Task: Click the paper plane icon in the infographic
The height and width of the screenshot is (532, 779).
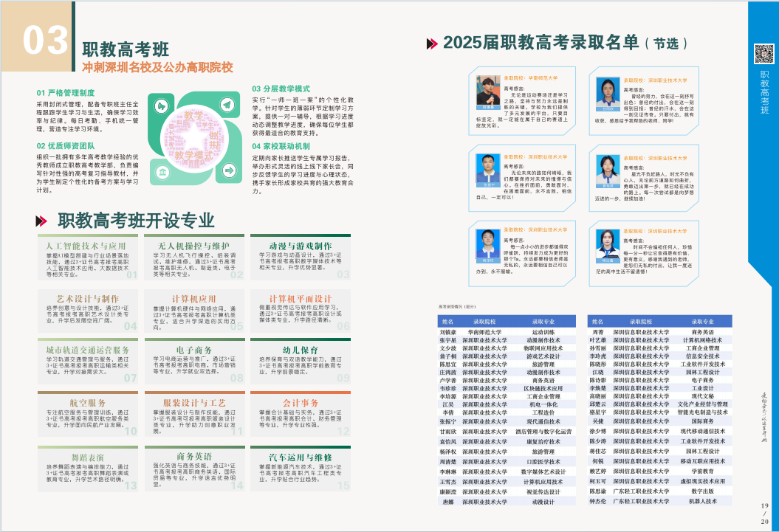Action: pyautogui.click(x=229, y=105)
